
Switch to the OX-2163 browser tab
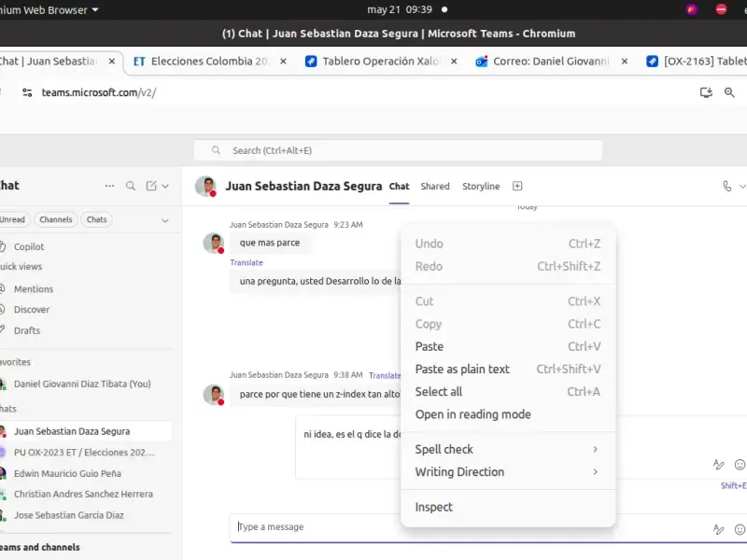[696, 62]
